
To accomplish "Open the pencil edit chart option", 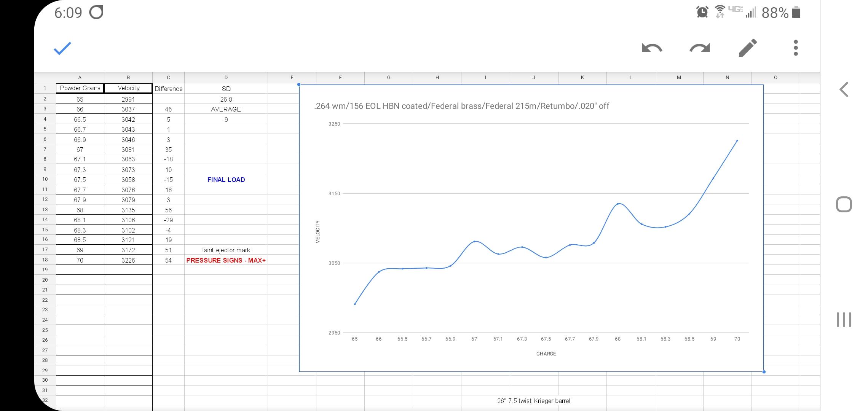I will point(748,48).
